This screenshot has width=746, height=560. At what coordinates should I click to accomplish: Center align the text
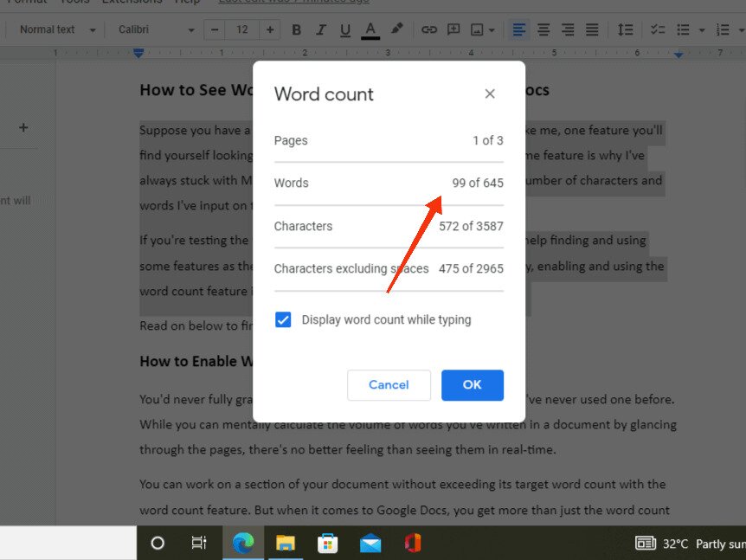click(x=543, y=30)
